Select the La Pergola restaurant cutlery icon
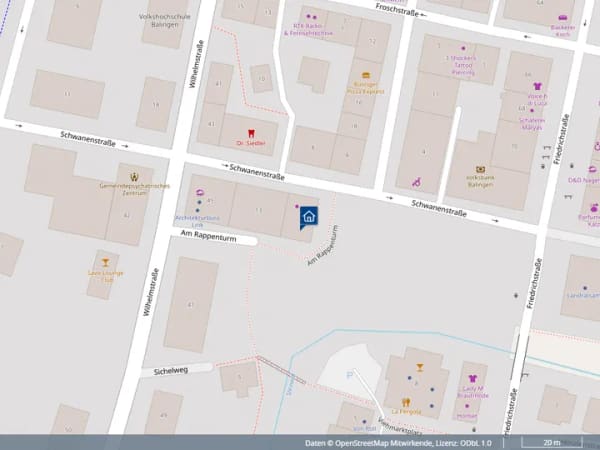The width and height of the screenshot is (600, 450). pyautogui.click(x=406, y=402)
